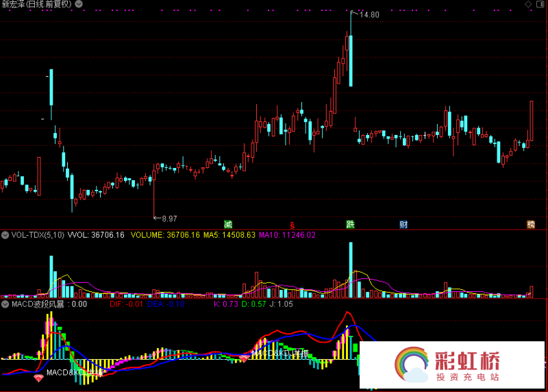Viewport: 548px width, 392px height.
Task: Click the MA5: 14508.63 value
Action: (229, 235)
